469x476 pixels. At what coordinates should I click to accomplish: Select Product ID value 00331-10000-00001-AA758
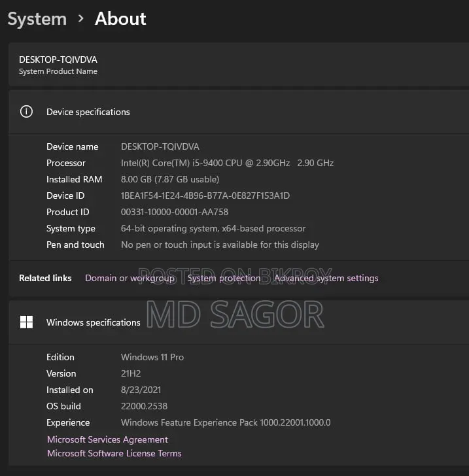pyautogui.click(x=175, y=212)
